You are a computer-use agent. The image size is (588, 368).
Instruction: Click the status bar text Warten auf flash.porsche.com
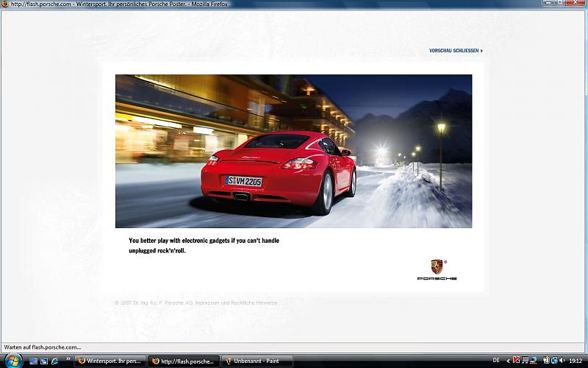click(x=43, y=347)
